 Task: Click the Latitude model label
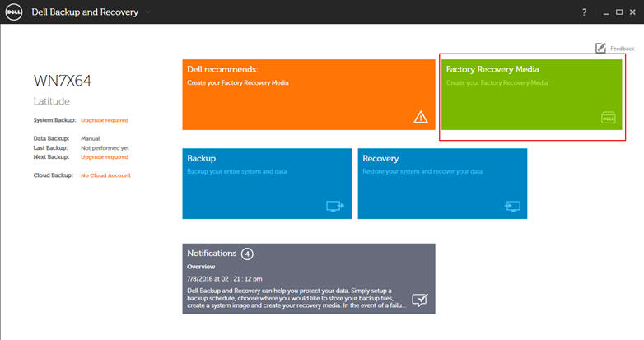(52, 101)
